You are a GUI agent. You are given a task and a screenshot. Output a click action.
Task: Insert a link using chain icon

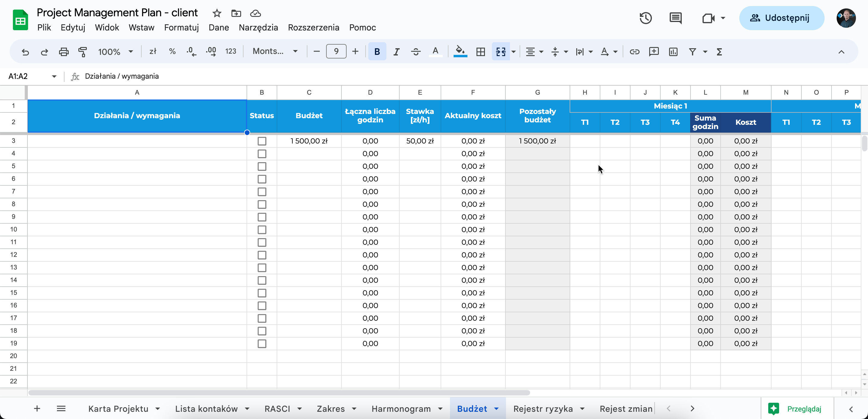pyautogui.click(x=634, y=52)
